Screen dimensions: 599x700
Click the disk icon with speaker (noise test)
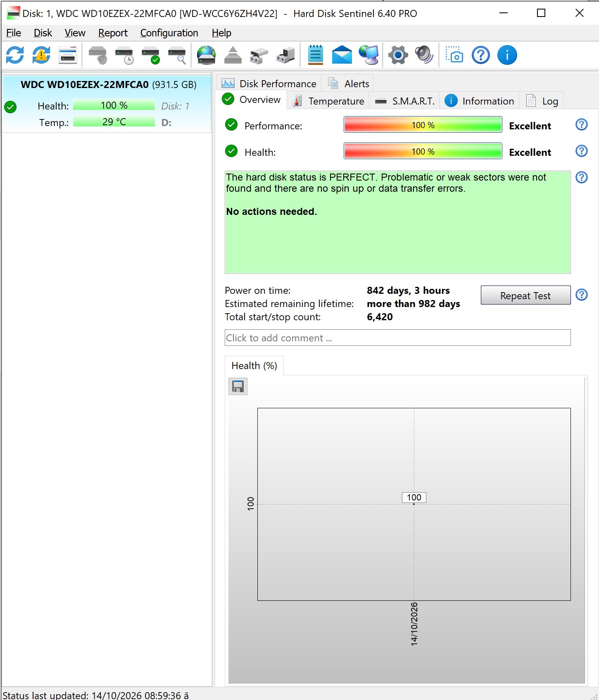pos(98,55)
